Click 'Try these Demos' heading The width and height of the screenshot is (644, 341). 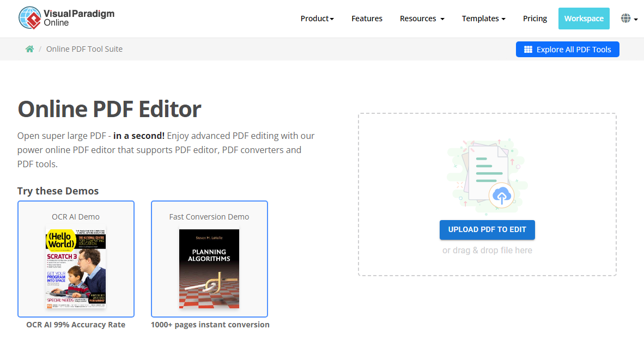click(x=58, y=191)
